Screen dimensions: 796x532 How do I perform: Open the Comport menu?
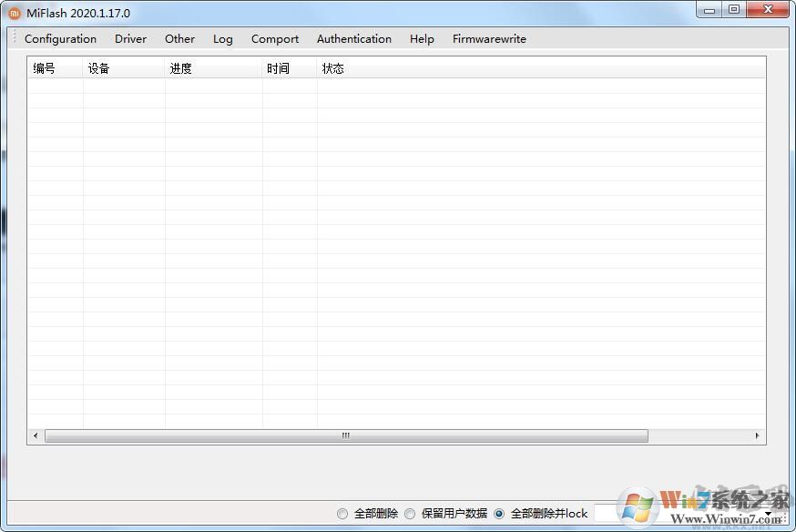(274, 38)
